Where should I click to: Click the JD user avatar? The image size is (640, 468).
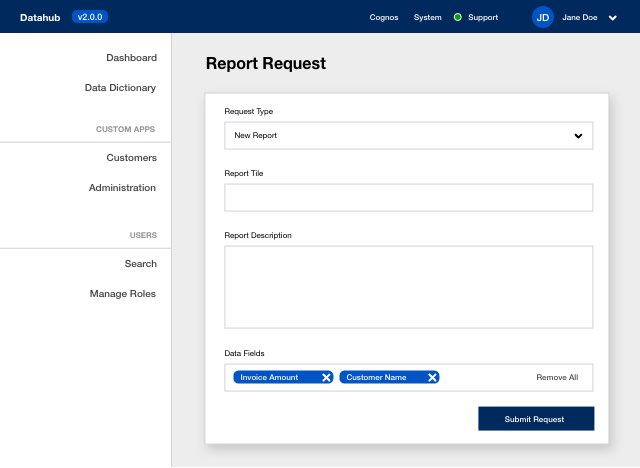542,18
